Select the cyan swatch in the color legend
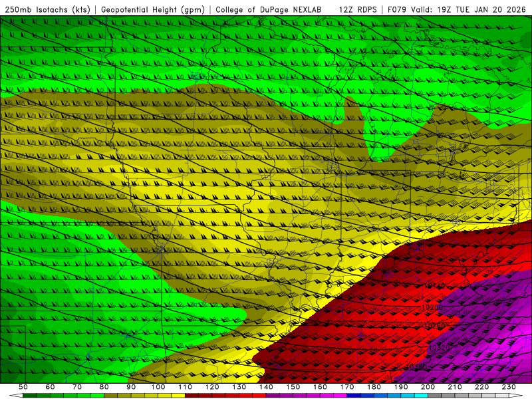 pyautogui.click(x=421, y=396)
